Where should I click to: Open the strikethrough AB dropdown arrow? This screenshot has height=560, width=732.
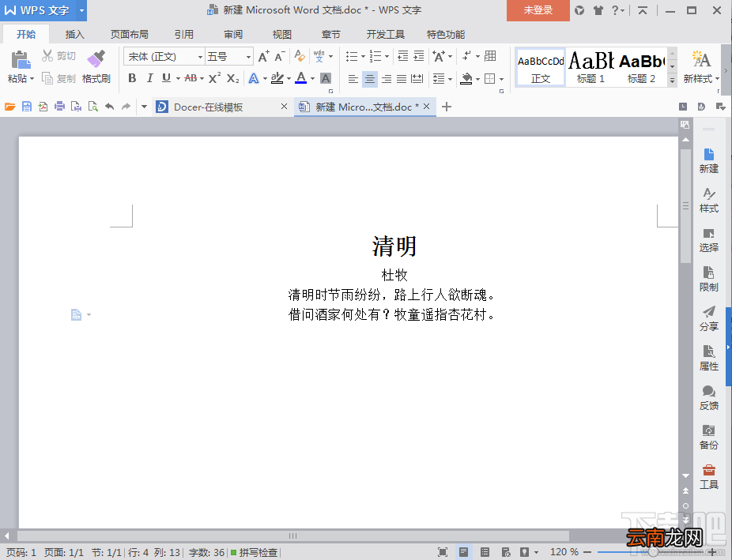click(x=202, y=79)
